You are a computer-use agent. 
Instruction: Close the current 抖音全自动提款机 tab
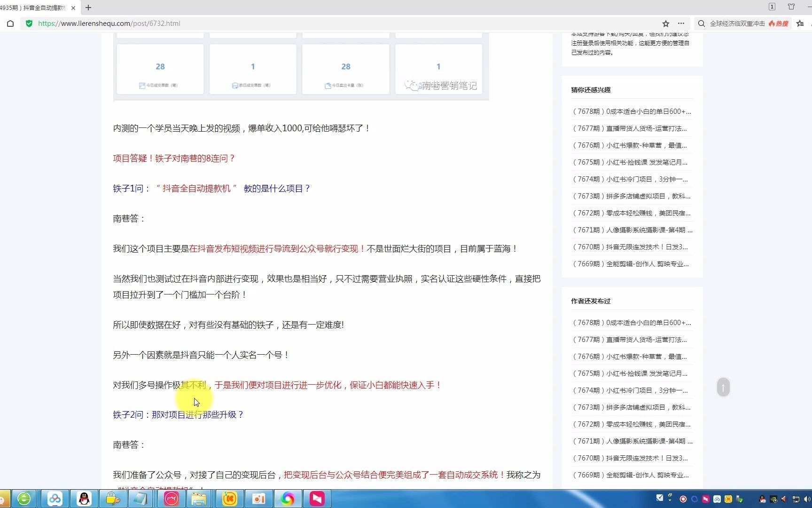coord(73,8)
